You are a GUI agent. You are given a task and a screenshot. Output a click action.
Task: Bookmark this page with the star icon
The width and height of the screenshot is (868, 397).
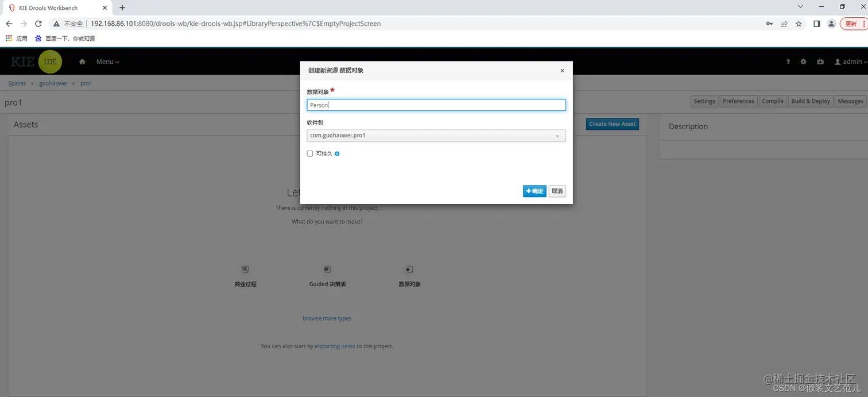pyautogui.click(x=799, y=24)
